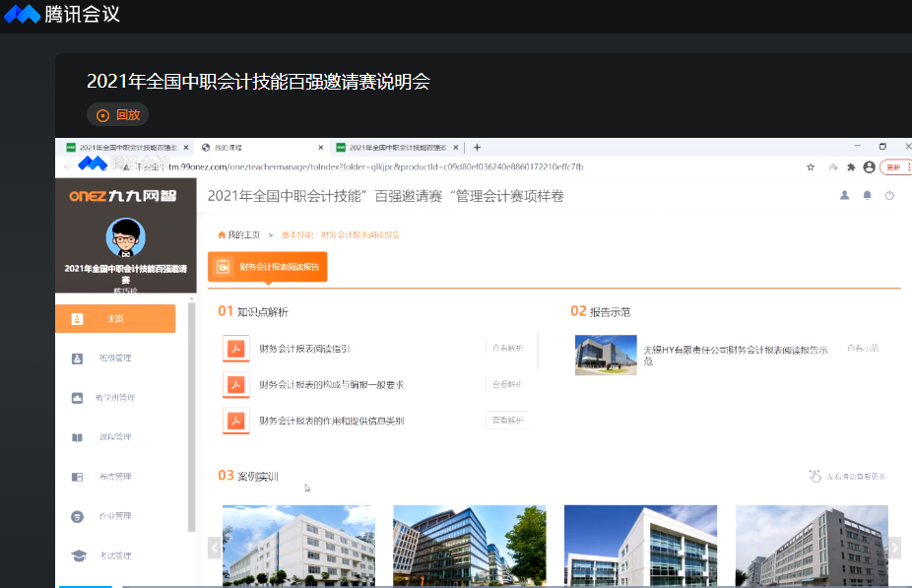This screenshot has height=588, width=912.
Task: Open the browser extensions puzzle icon
Action: [x=851, y=167]
